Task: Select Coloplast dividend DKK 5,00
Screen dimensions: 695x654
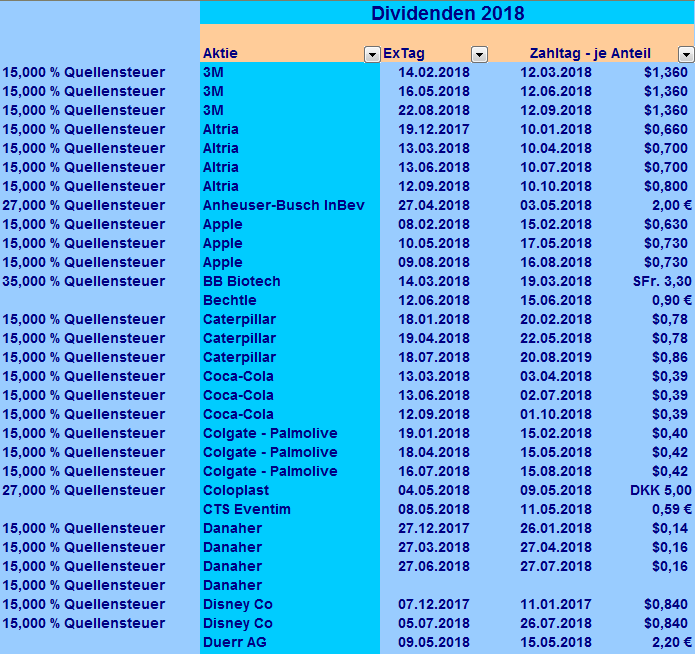Action: (661, 490)
